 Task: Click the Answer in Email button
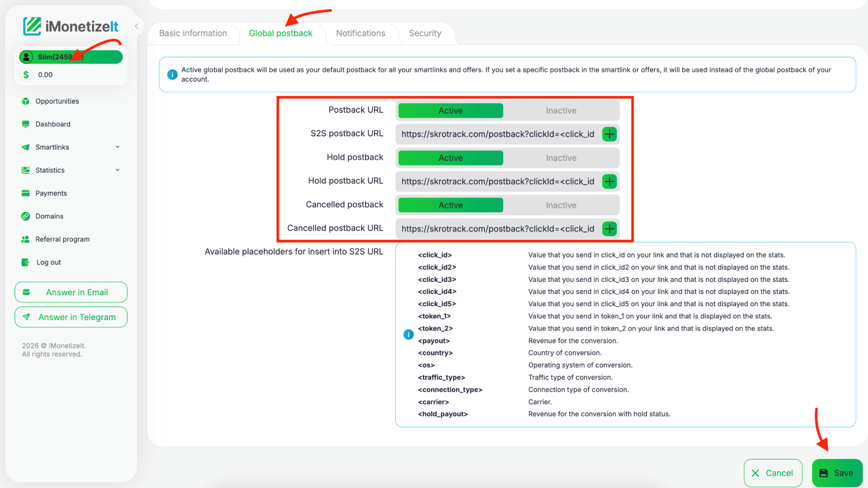tap(71, 292)
